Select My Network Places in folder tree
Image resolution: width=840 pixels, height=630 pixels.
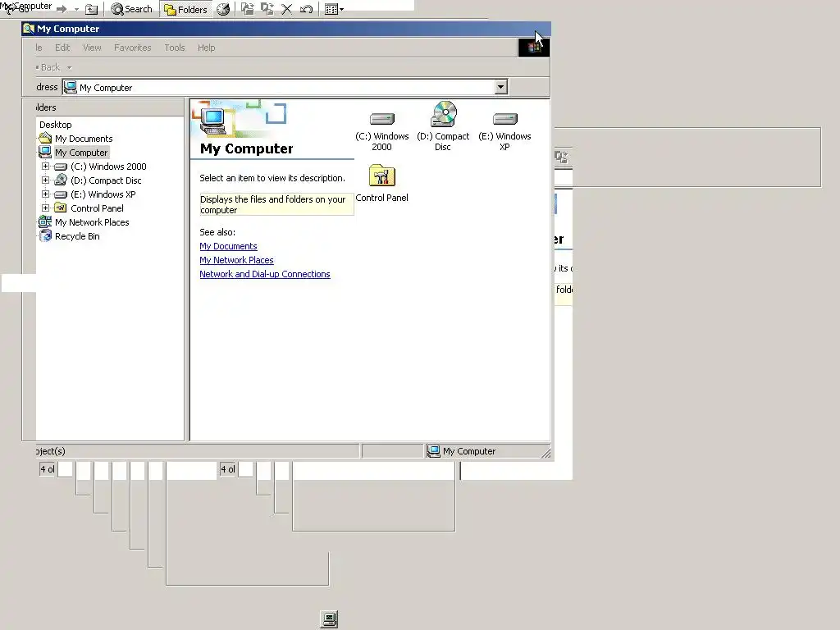(x=92, y=222)
